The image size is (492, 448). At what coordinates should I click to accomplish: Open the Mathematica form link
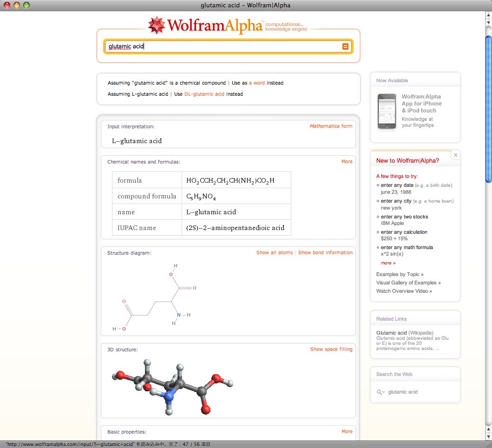point(331,126)
